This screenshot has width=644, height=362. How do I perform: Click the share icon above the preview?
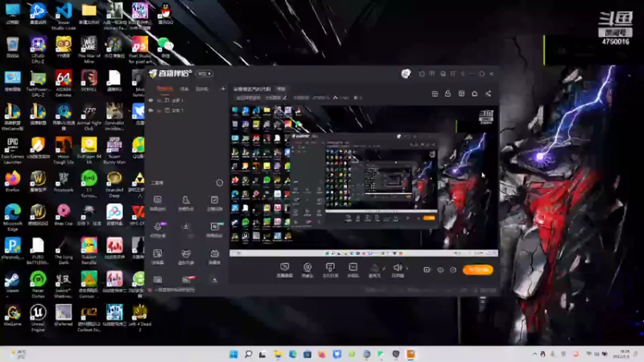point(489,94)
